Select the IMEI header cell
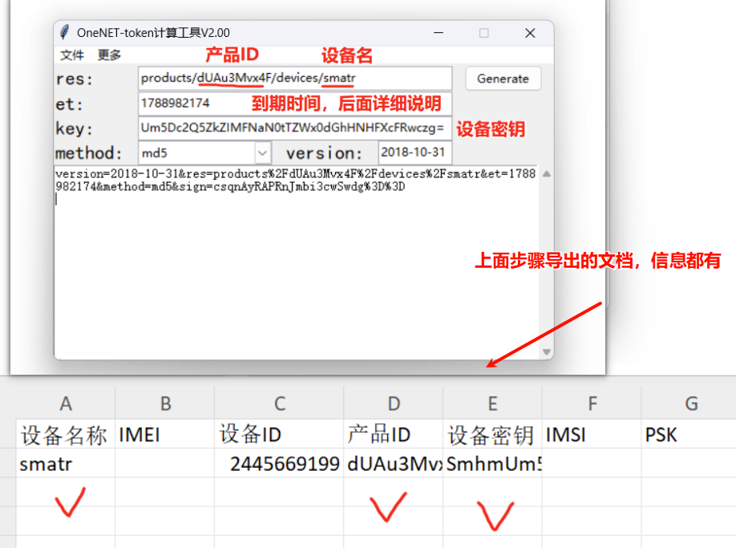The image size is (756, 552). pyautogui.click(x=165, y=434)
